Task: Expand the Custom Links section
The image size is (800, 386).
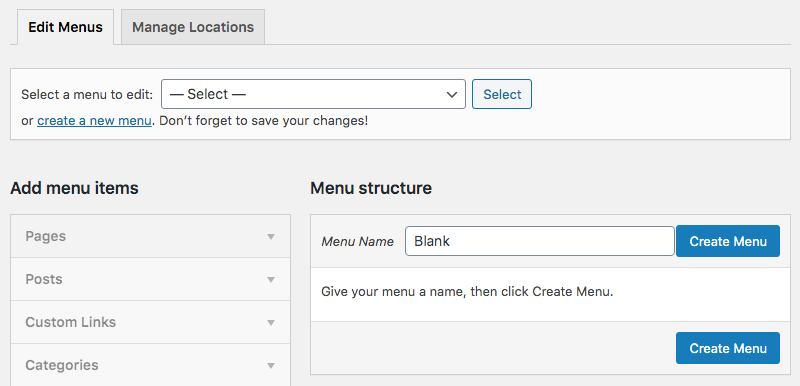Action: pos(151,322)
